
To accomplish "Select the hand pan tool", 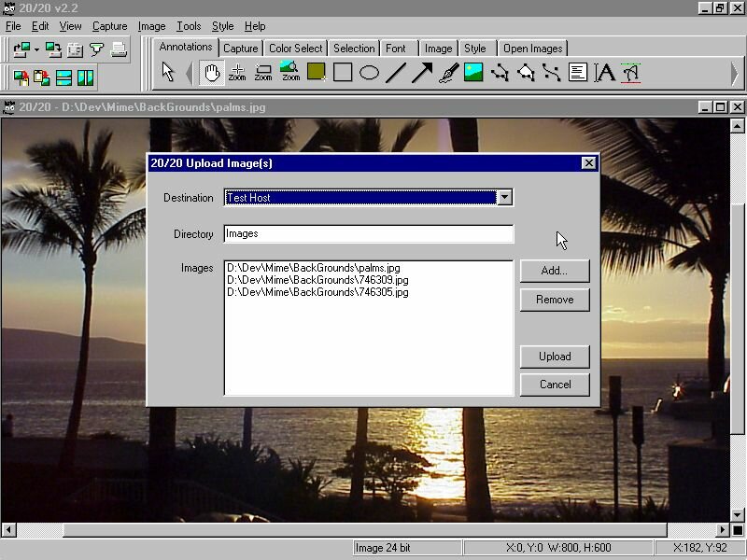I will [x=211, y=72].
